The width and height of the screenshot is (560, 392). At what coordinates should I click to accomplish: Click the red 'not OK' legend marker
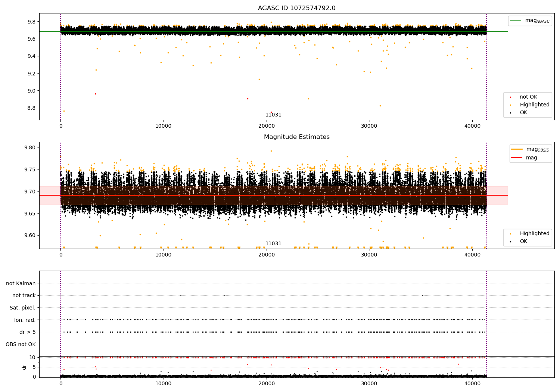[510, 97]
